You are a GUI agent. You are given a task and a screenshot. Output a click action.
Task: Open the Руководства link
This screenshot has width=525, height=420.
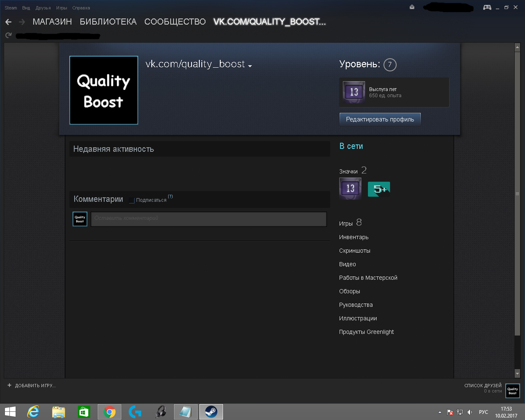tap(356, 305)
